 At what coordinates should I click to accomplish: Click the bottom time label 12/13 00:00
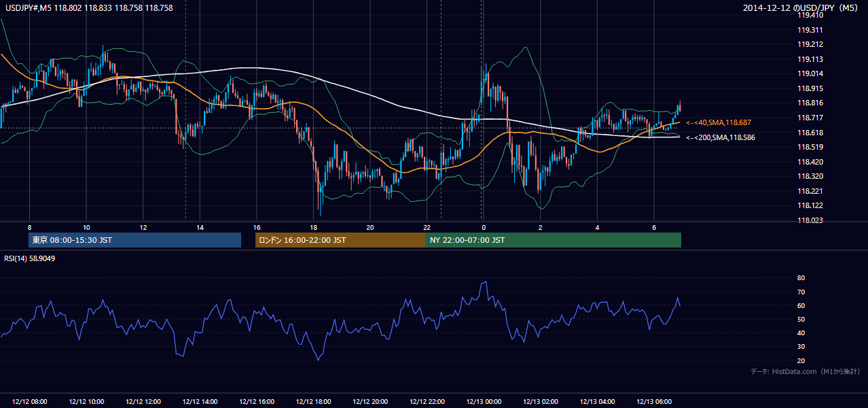point(484,402)
